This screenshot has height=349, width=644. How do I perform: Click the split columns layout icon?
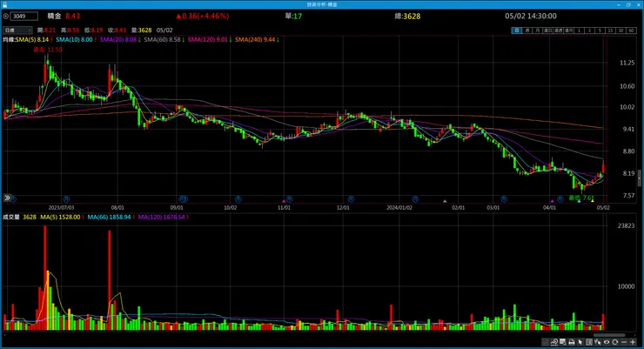click(589, 342)
